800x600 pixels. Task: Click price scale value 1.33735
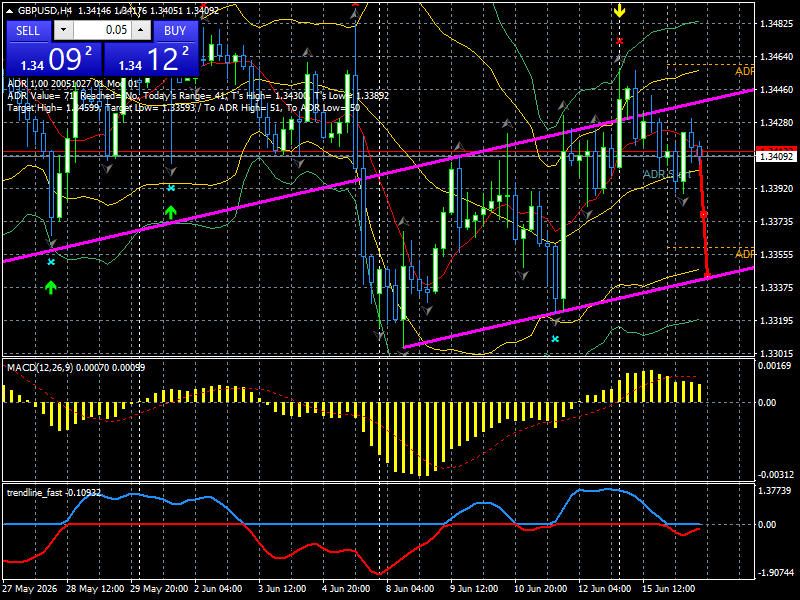pyautogui.click(x=777, y=221)
